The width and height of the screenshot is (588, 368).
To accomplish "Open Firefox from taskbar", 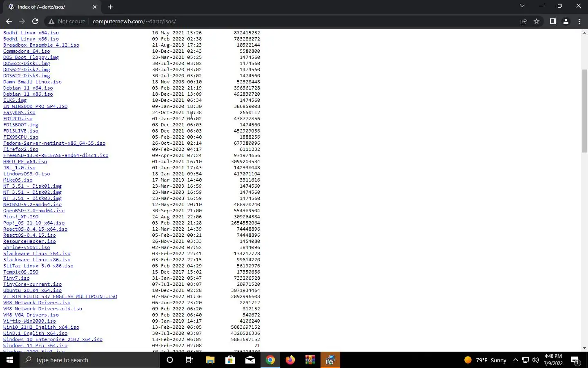I will (x=290, y=360).
